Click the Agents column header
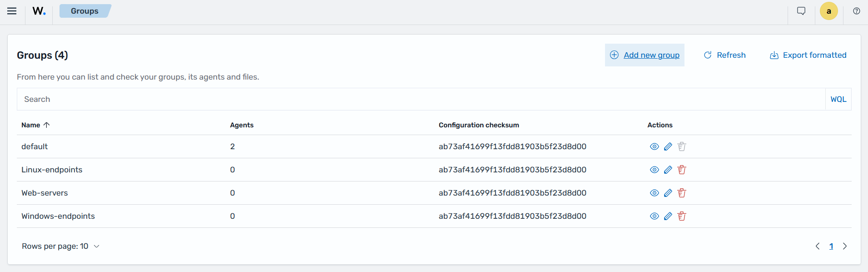Viewport: 868px width, 272px height. tap(242, 125)
